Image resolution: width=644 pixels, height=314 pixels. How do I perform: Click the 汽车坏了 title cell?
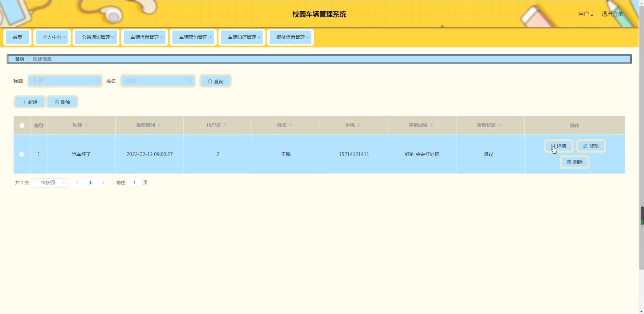[x=81, y=154]
